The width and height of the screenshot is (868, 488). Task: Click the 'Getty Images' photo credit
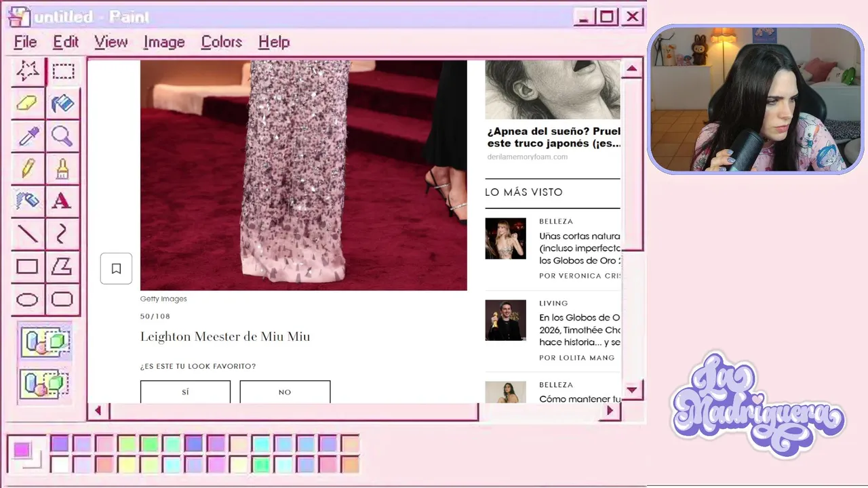coord(163,299)
